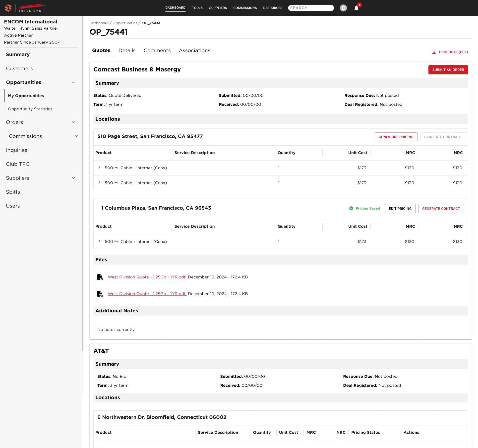Expand the Suppliers sidebar menu

pyautogui.click(x=73, y=178)
